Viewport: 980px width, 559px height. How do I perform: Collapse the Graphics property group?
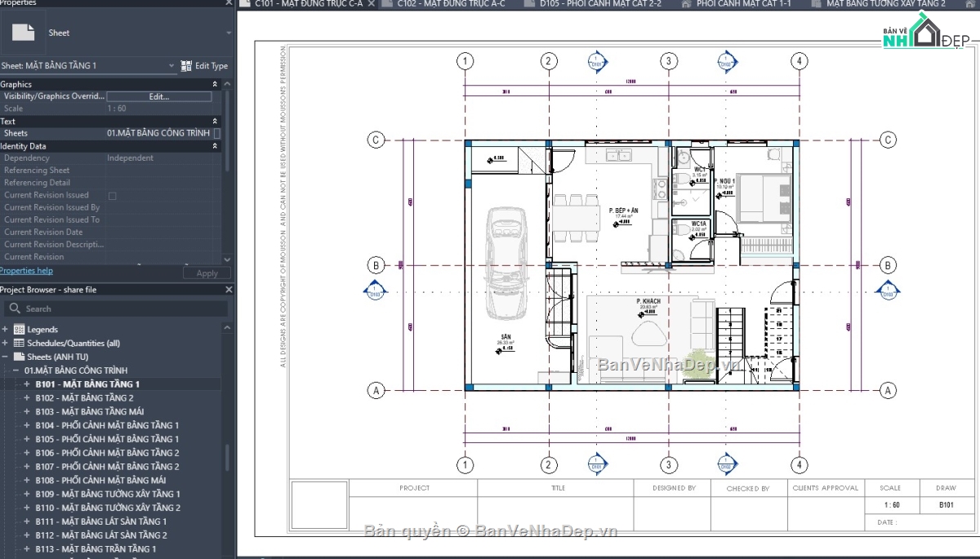click(x=215, y=85)
